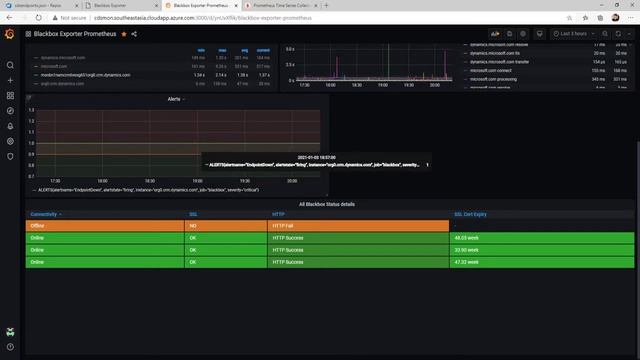640x360 pixels.
Task: Open the browser settings ellipsis menu
Action: (631, 18)
